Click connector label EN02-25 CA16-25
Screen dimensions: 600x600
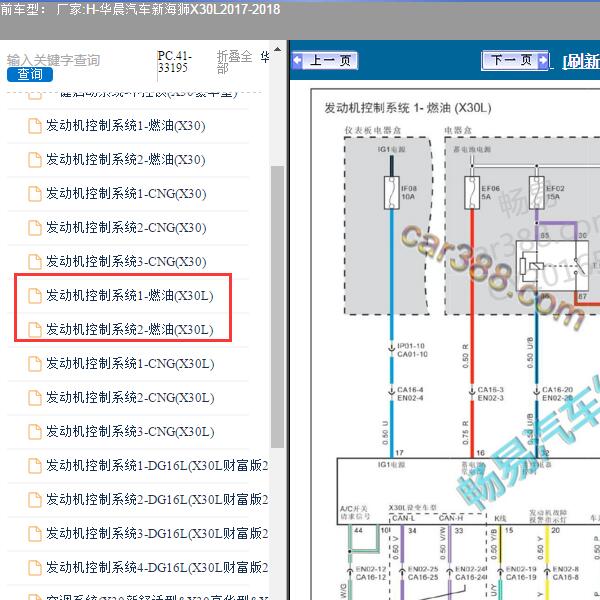[x=423, y=573]
